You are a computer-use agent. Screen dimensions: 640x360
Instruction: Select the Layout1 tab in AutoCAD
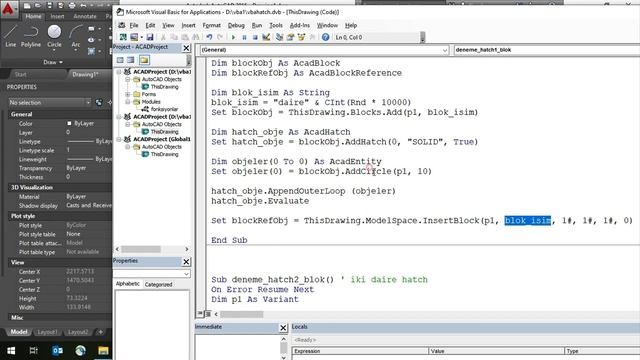pyautogui.click(x=47, y=332)
